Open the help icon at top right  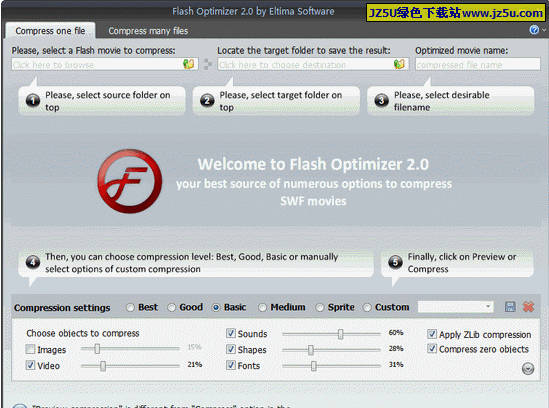click(534, 30)
